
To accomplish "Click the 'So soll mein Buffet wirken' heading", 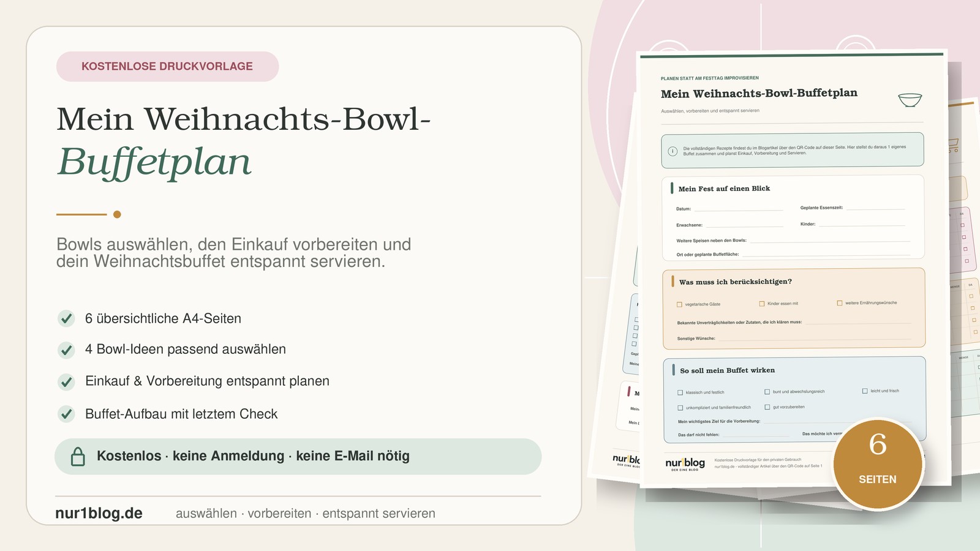I will pyautogui.click(x=728, y=370).
